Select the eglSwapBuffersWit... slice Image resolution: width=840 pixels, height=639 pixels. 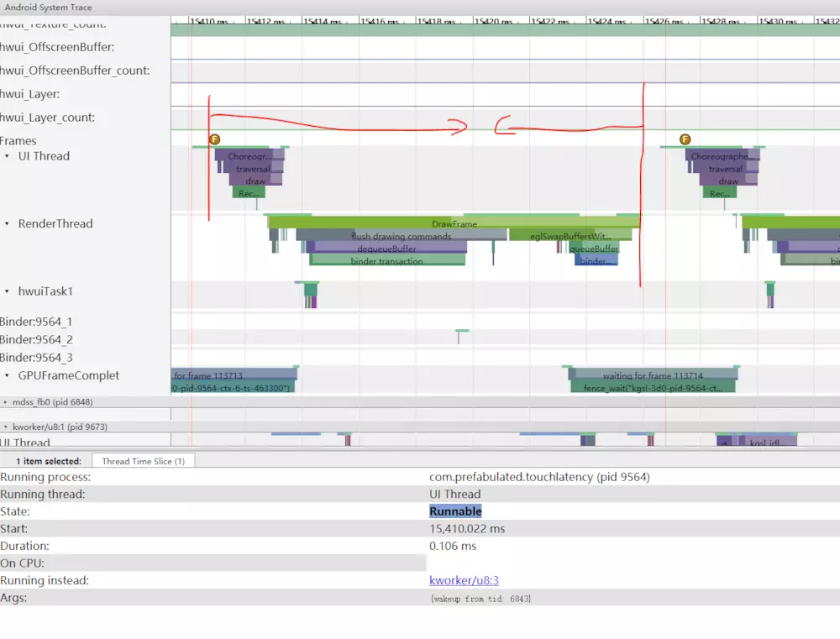click(570, 236)
